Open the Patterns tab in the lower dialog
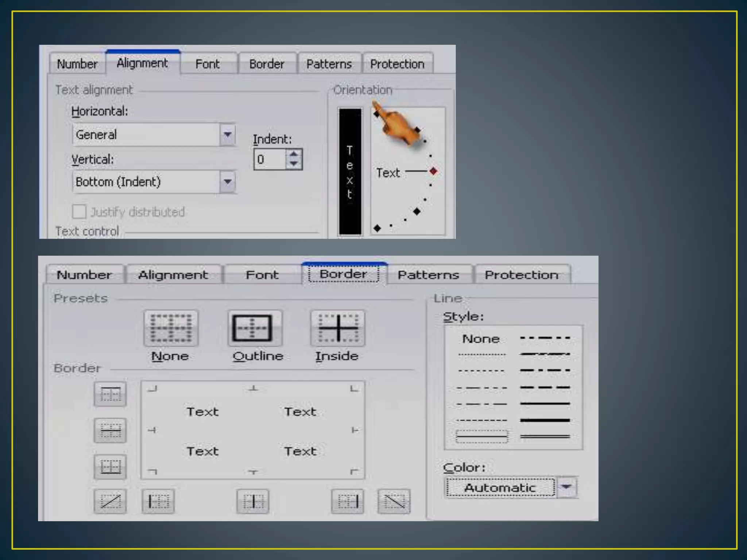 pyautogui.click(x=428, y=275)
